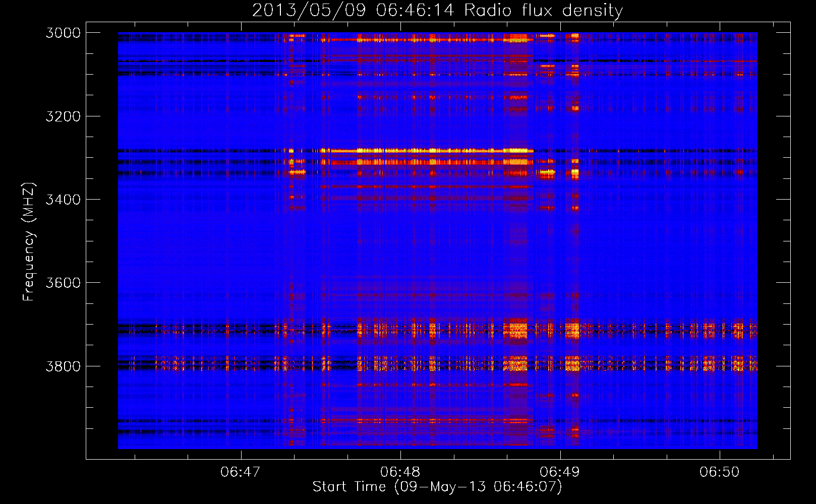The width and height of the screenshot is (816, 504).
Task: Click the 06:47 time tick label
Action: (241, 472)
